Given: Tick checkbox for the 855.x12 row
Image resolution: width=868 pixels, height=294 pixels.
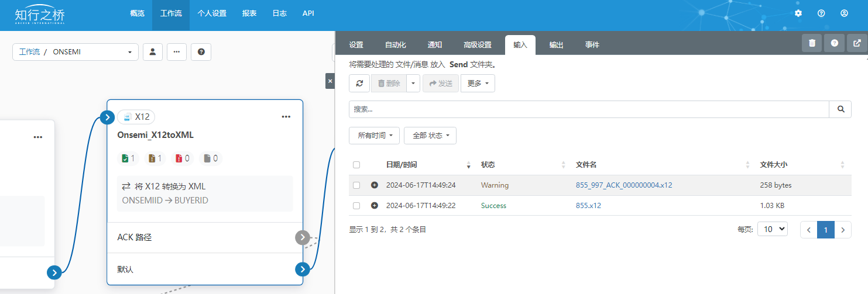Looking at the screenshot, I should (x=356, y=206).
